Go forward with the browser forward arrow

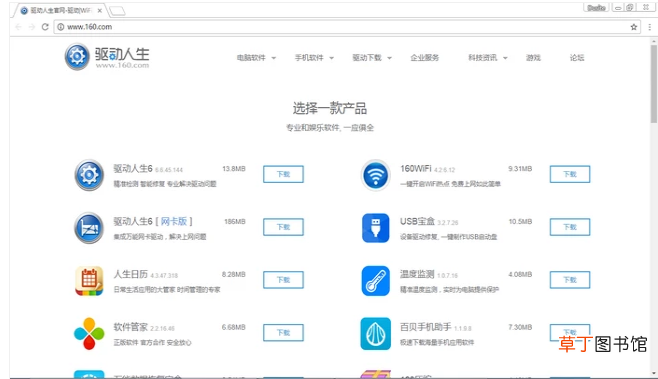coord(31,27)
